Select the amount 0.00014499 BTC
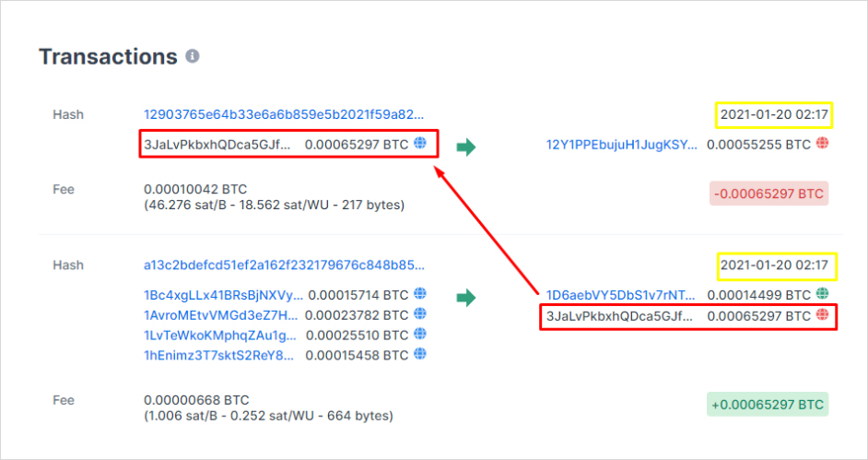This screenshot has height=460, width=868. click(x=758, y=295)
